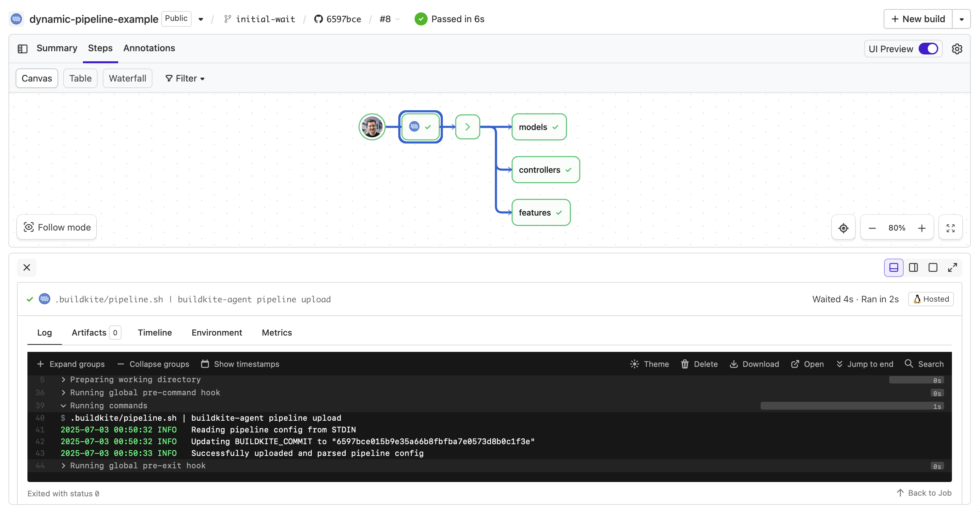The width and height of the screenshot is (980, 512).
Task: Delete the log via trash icon
Action: 699,364
